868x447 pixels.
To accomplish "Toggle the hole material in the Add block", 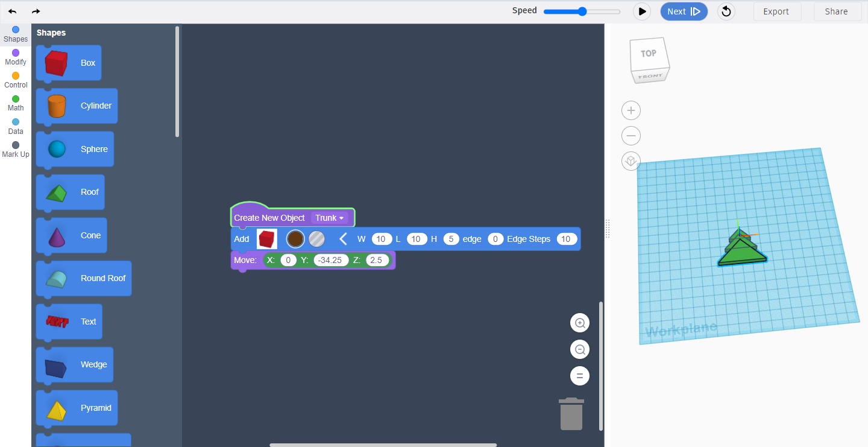I will point(316,238).
